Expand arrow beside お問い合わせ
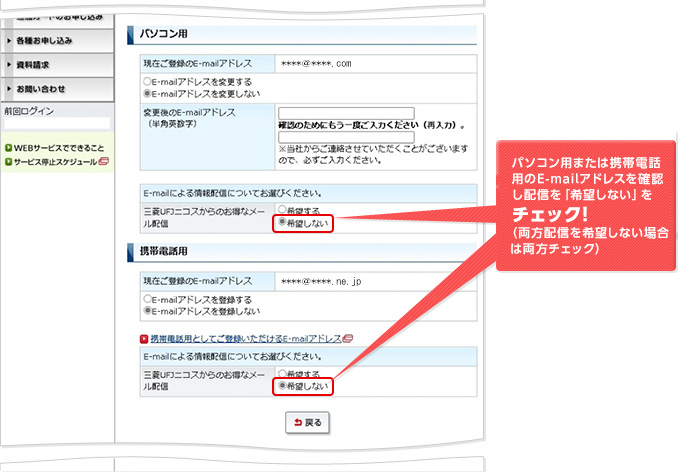679x472 pixels. (x=9, y=89)
